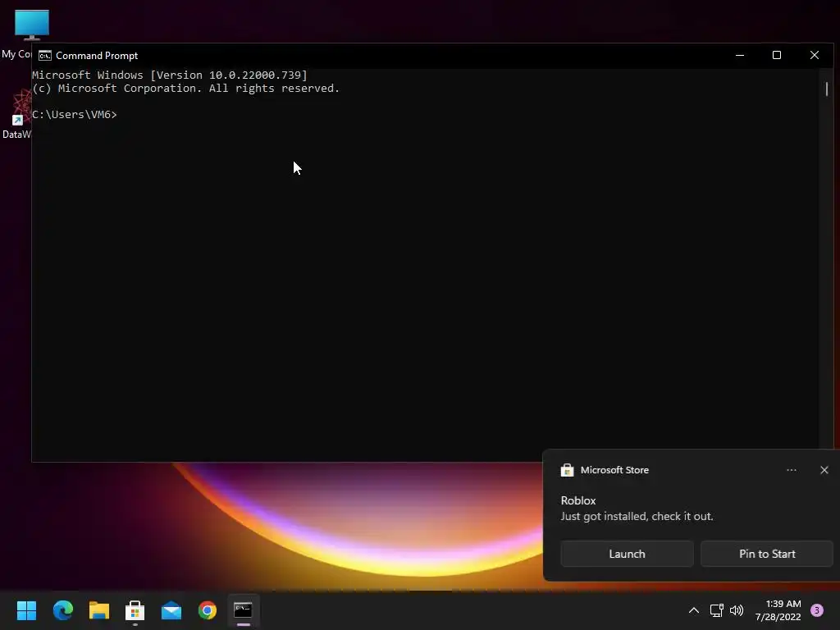
Task: Launch Roblox from the notification
Action: 627,554
